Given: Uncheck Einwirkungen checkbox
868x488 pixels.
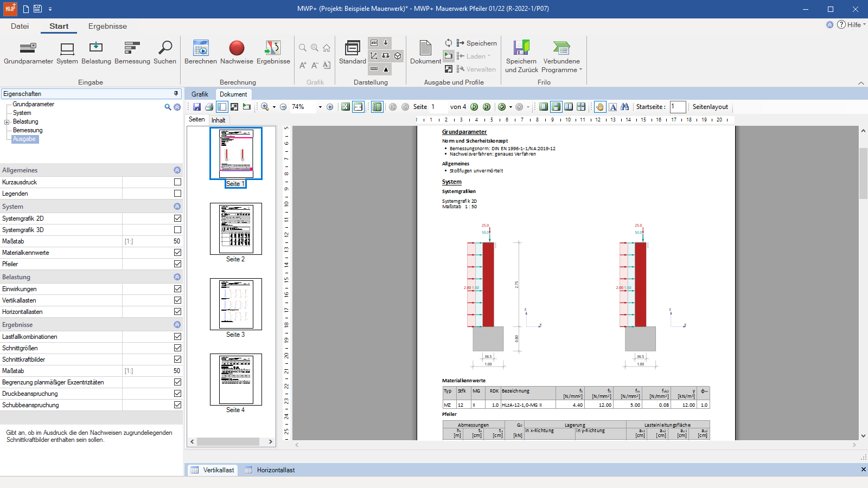Looking at the screenshot, I should pos(177,289).
